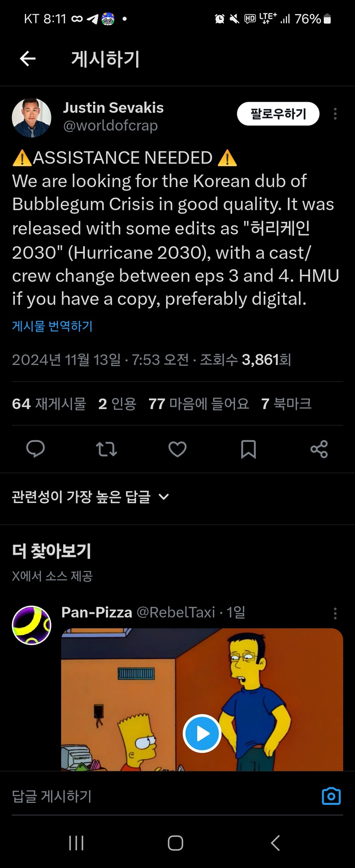Open Android recent apps button

coord(76,843)
